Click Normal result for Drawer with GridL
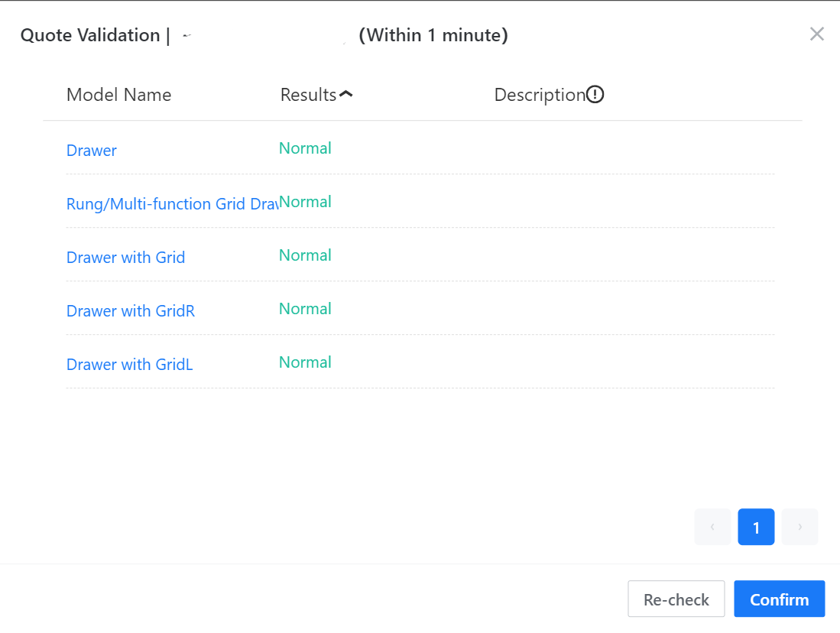 305,362
